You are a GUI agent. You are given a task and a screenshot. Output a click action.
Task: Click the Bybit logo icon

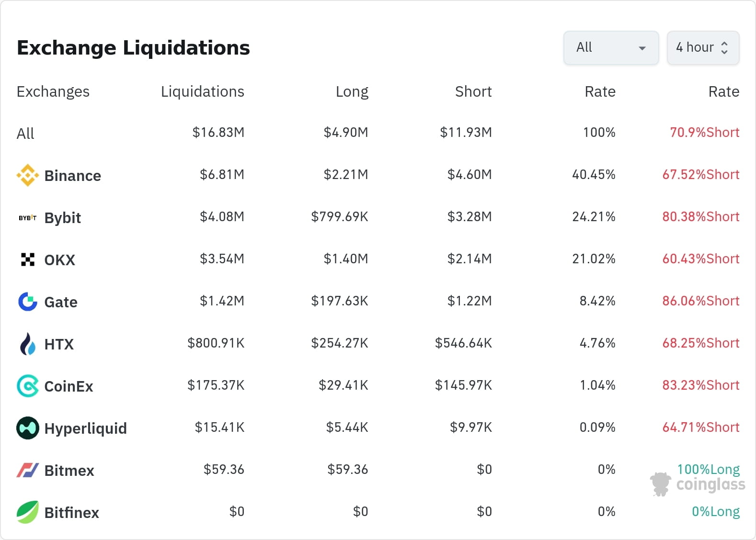pos(28,218)
